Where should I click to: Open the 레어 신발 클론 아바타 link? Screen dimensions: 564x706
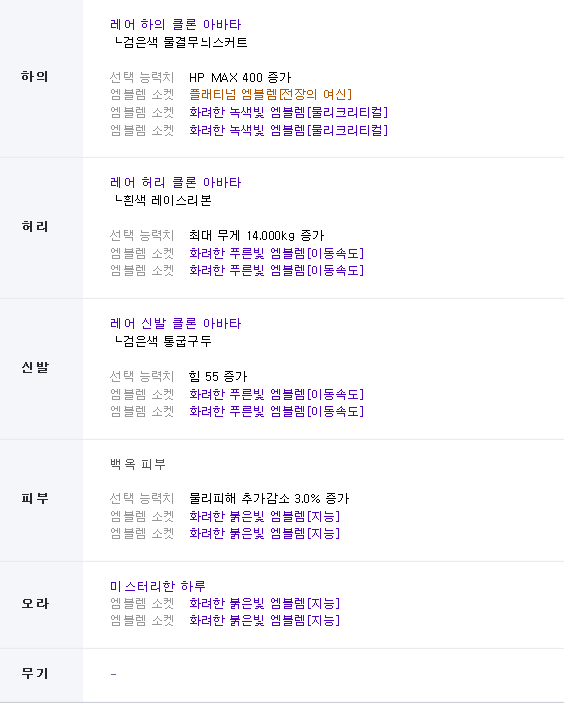pos(176,323)
